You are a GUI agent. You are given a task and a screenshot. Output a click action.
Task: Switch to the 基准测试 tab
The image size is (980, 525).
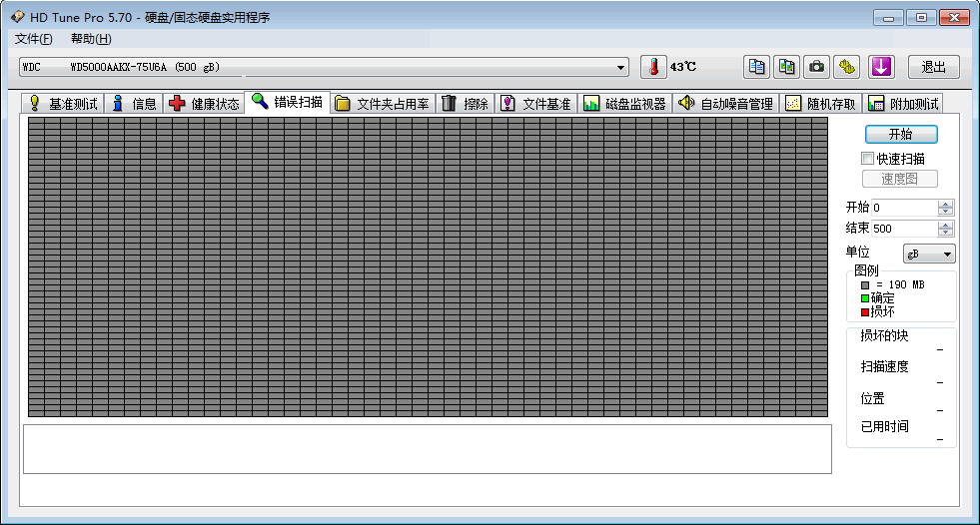(x=63, y=103)
